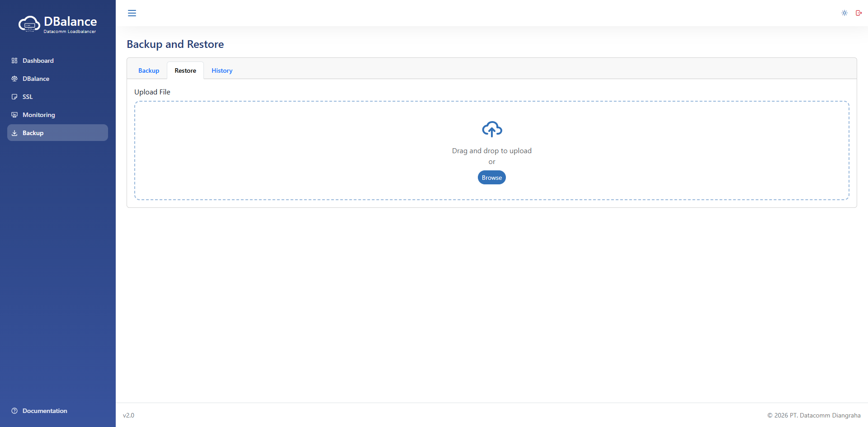Image resolution: width=868 pixels, height=427 pixels.
Task: Select the Restore tab
Action: tap(185, 70)
